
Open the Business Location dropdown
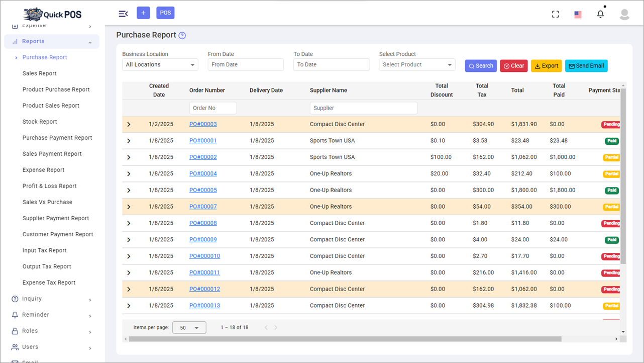pos(160,64)
